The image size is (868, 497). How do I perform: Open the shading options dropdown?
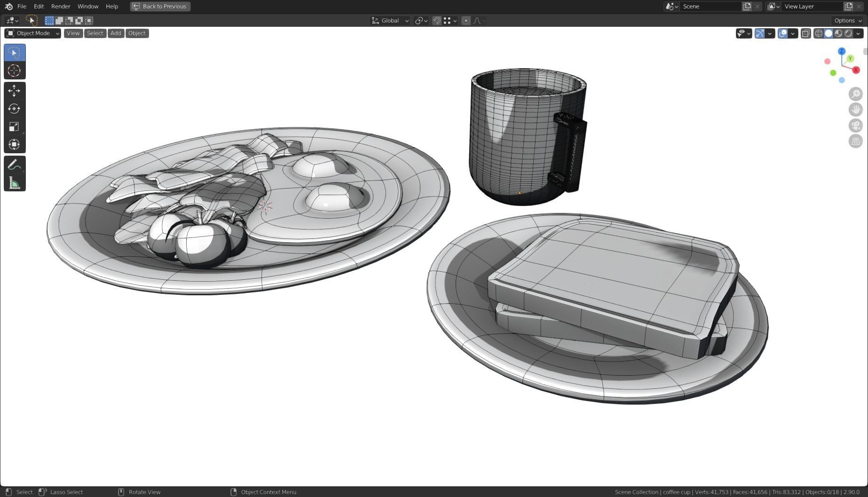pyautogui.click(x=859, y=33)
